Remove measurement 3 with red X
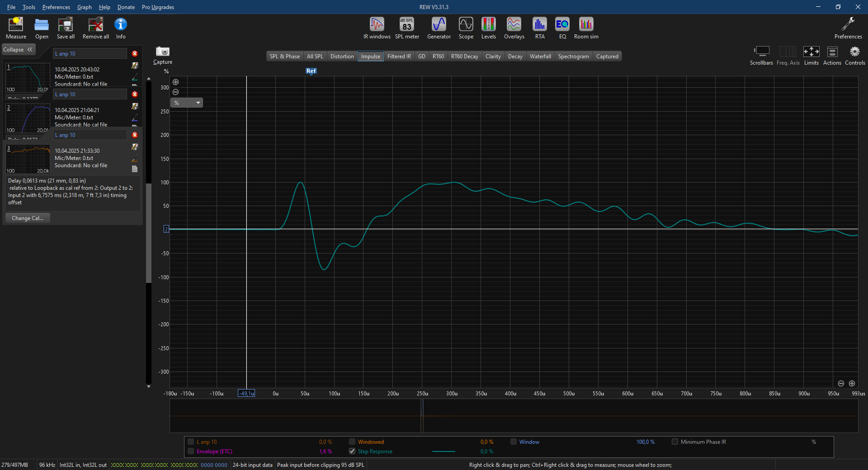The width and height of the screenshot is (868, 470). pyautogui.click(x=135, y=135)
